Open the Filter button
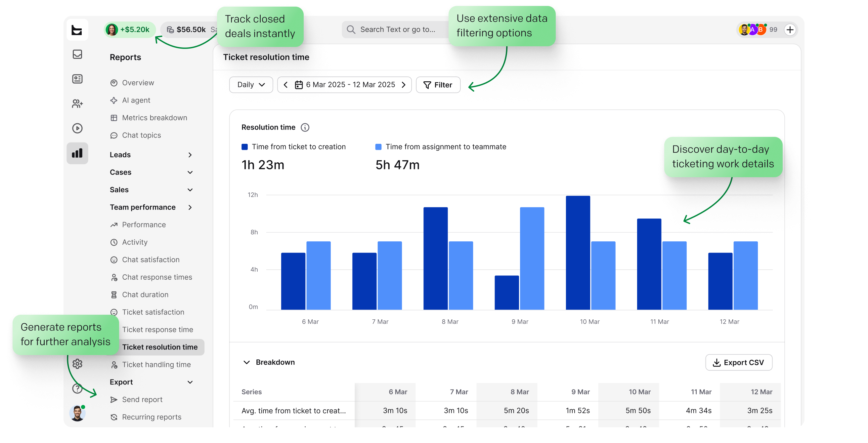The height and width of the screenshot is (443, 868). 438,85
